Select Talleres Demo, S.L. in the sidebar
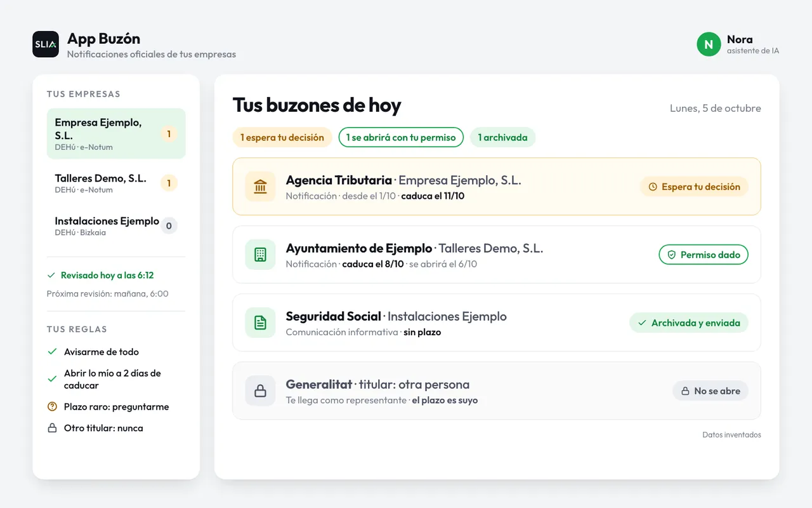The image size is (812, 508). (x=116, y=184)
